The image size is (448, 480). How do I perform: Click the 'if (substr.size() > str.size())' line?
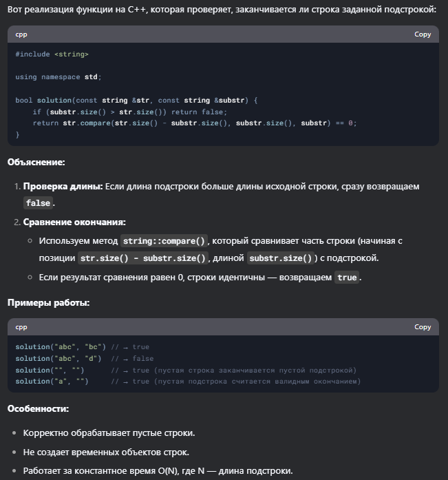click(x=130, y=112)
